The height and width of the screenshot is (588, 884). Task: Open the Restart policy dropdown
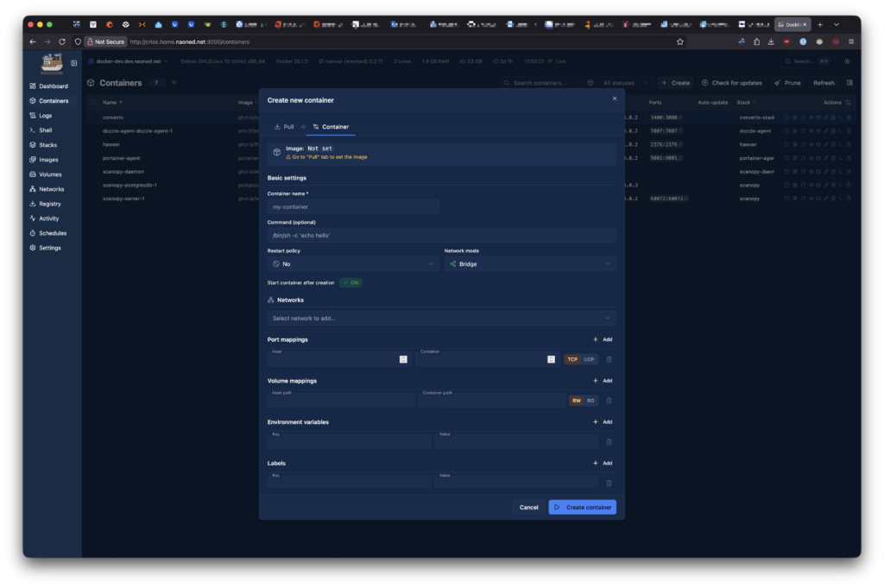click(353, 263)
